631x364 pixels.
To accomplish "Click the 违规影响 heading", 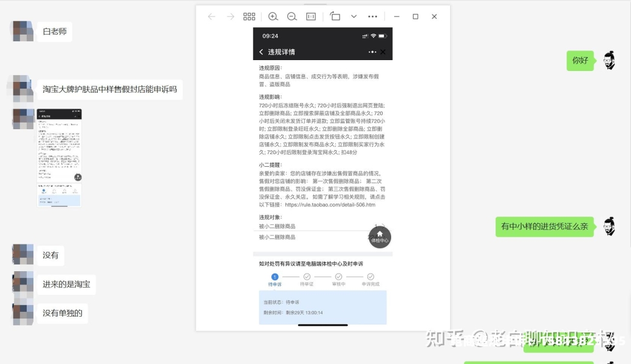I will click(x=270, y=97).
